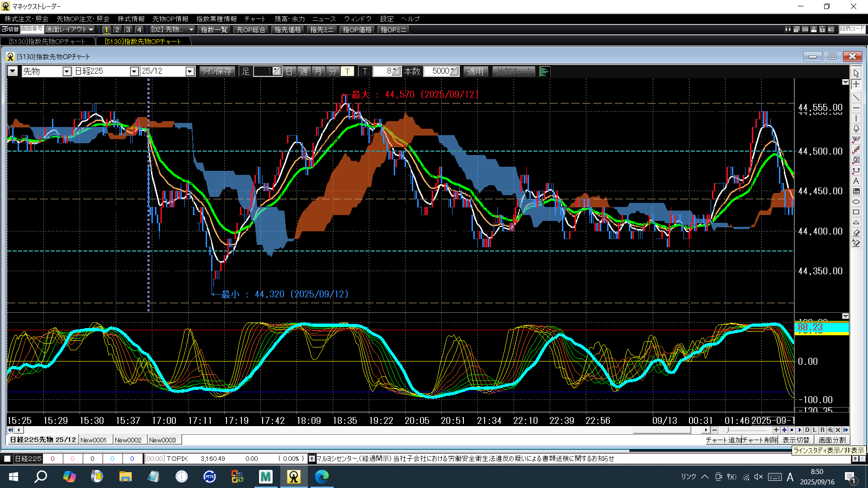Select the text annotation A tool
868x488 pixels.
pyautogui.click(x=856, y=181)
